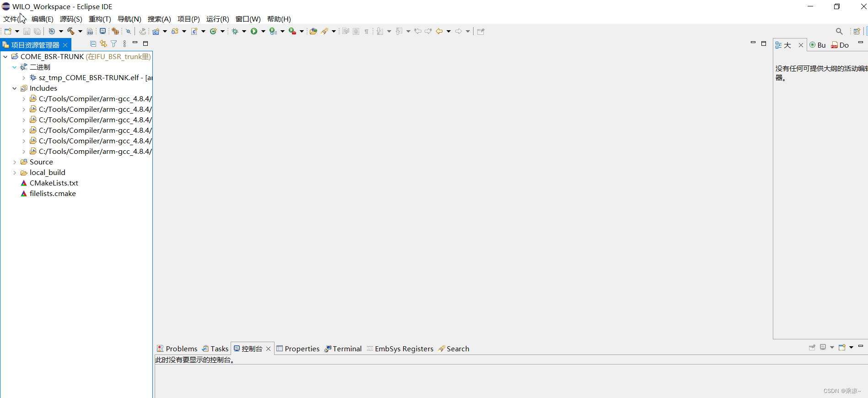Viewport: 868px width, 398px height.
Task: Click the pin editor icon in toolbar
Action: tap(481, 31)
